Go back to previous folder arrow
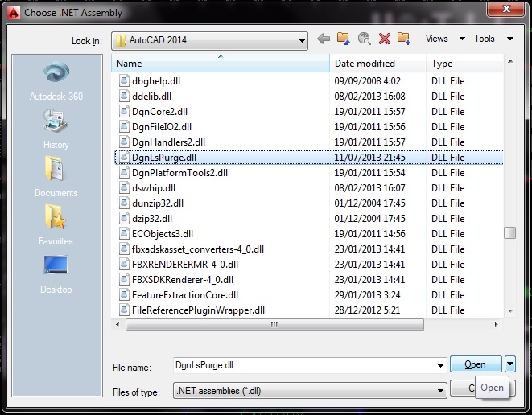 point(324,39)
